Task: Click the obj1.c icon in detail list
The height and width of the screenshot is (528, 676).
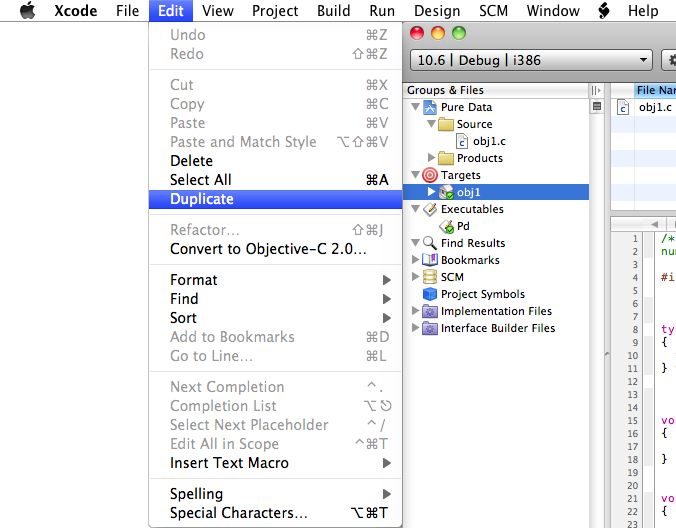Action: 623,107
